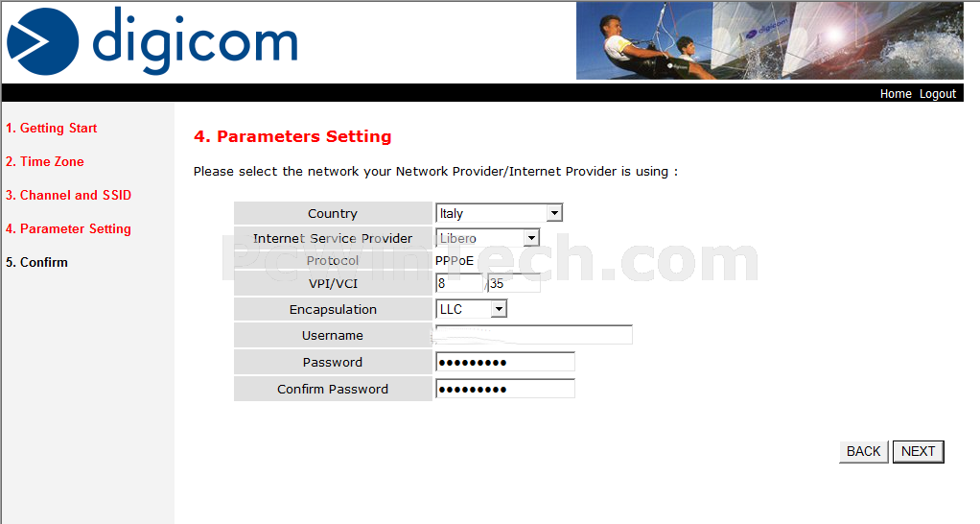Expand the Internet Service Provider dropdown
The image size is (980, 524).
(487, 238)
